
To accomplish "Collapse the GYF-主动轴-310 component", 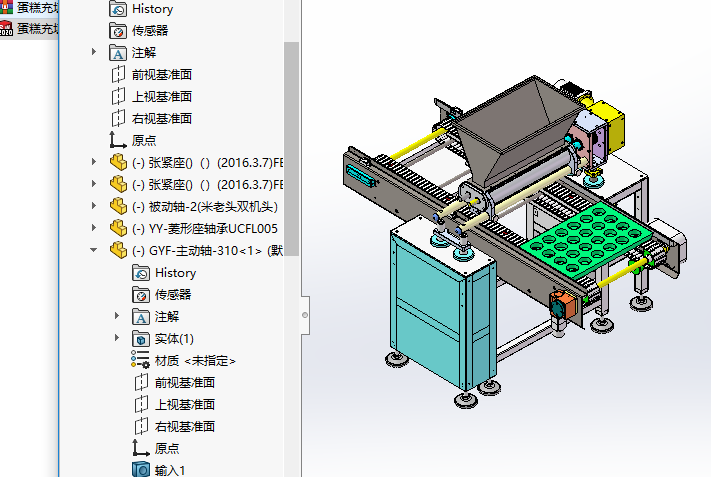I will tap(94, 249).
